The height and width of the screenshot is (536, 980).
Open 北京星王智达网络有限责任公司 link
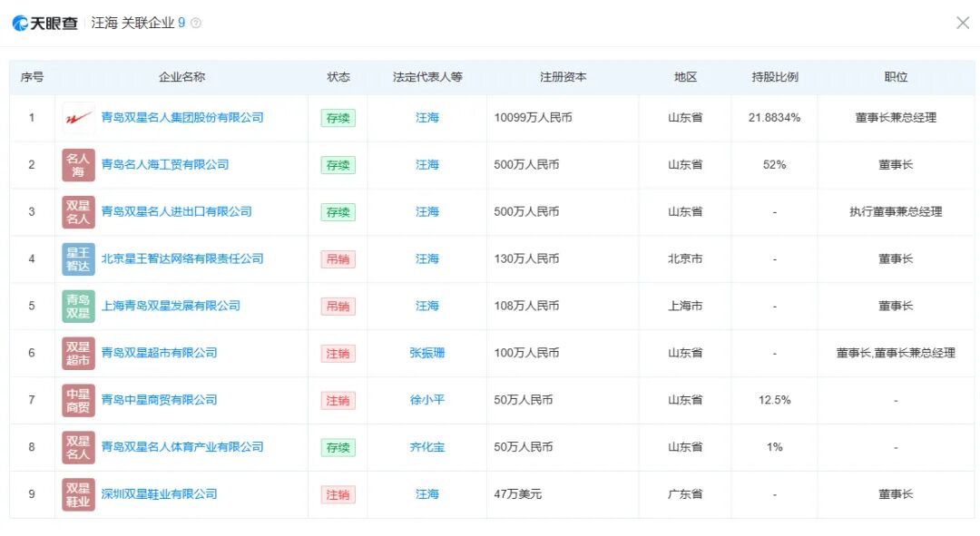(182, 258)
